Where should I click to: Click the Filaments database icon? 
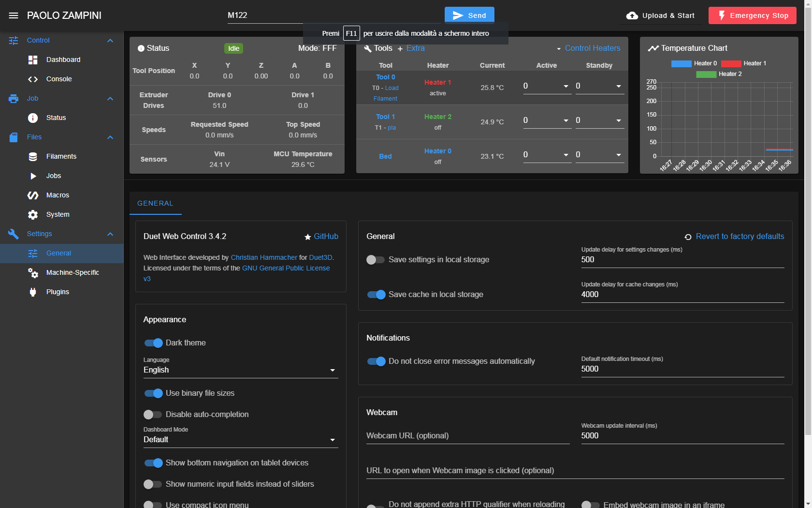(33, 157)
